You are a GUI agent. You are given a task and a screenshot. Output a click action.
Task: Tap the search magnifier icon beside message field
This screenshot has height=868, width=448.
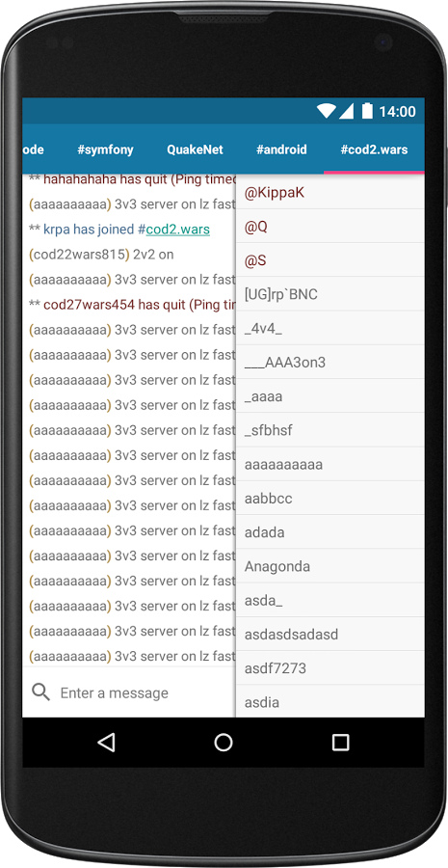coord(40,692)
